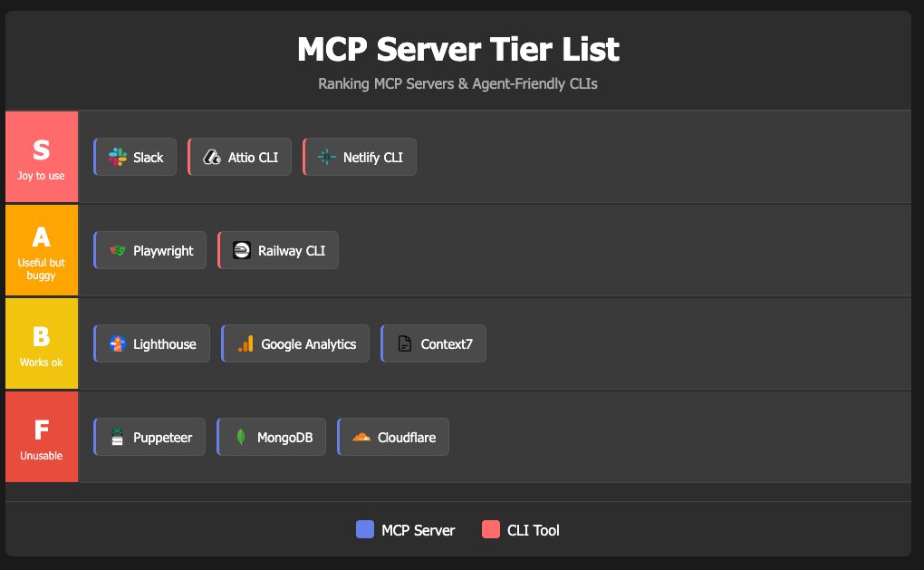Click the Attio logo icon
Screen dimensions: 924x570
[x=212, y=157]
